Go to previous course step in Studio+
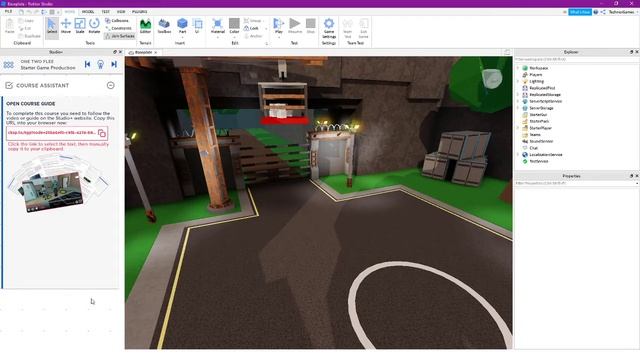Viewport: 640px width, 360px height. tap(87, 64)
